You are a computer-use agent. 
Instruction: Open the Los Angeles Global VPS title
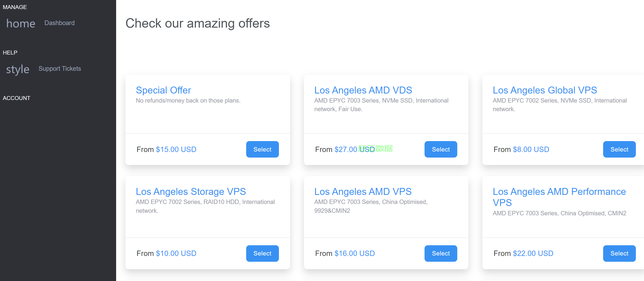pyautogui.click(x=545, y=90)
